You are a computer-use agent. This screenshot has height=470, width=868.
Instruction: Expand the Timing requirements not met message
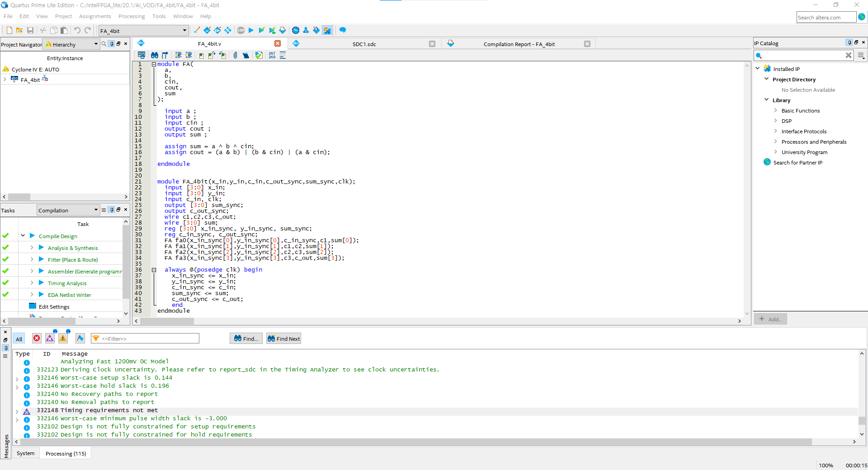(17, 412)
